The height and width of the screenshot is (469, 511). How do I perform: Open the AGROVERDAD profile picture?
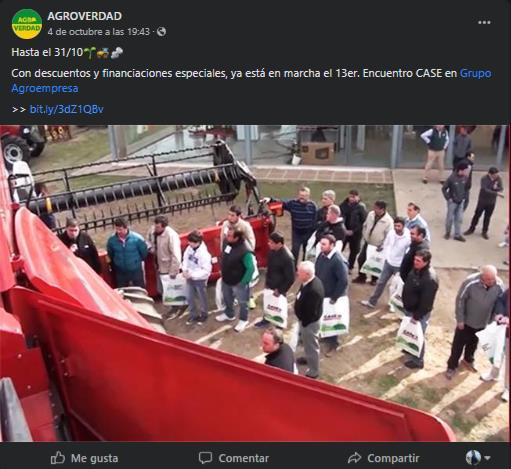[x=27, y=24]
